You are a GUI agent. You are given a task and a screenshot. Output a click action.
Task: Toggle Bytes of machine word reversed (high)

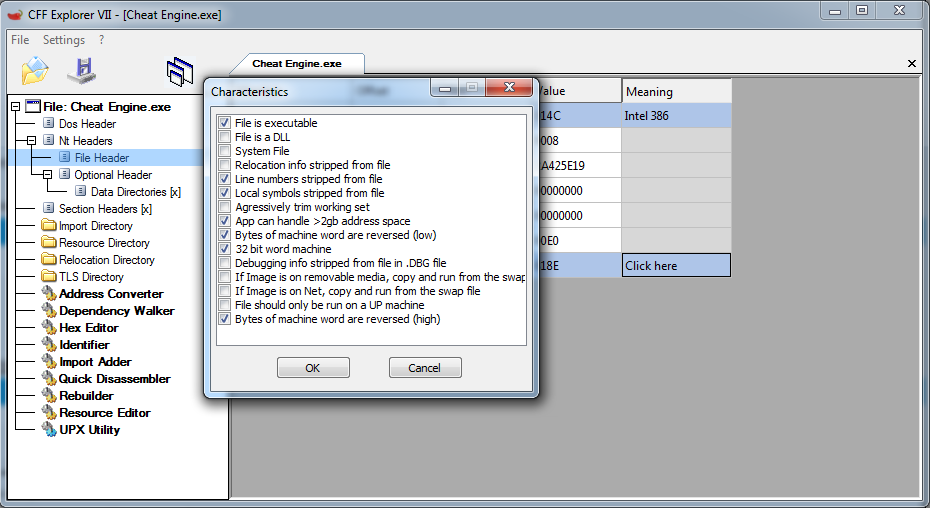click(x=224, y=319)
